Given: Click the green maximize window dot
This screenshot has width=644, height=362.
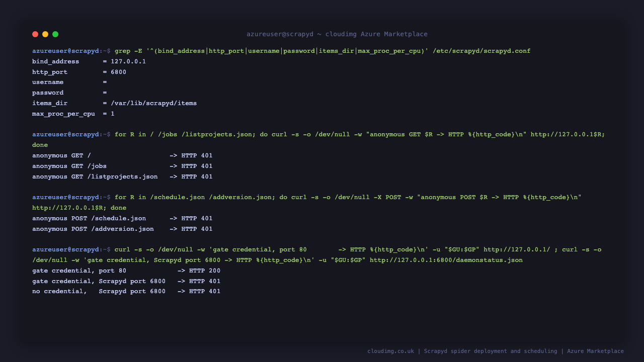Looking at the screenshot, I should [55, 34].
